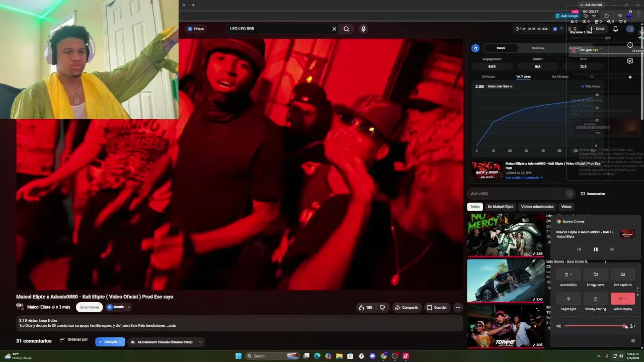This screenshot has height=362, width=644.
Task: Open the more actions three-dot menu
Action: tap(458, 307)
